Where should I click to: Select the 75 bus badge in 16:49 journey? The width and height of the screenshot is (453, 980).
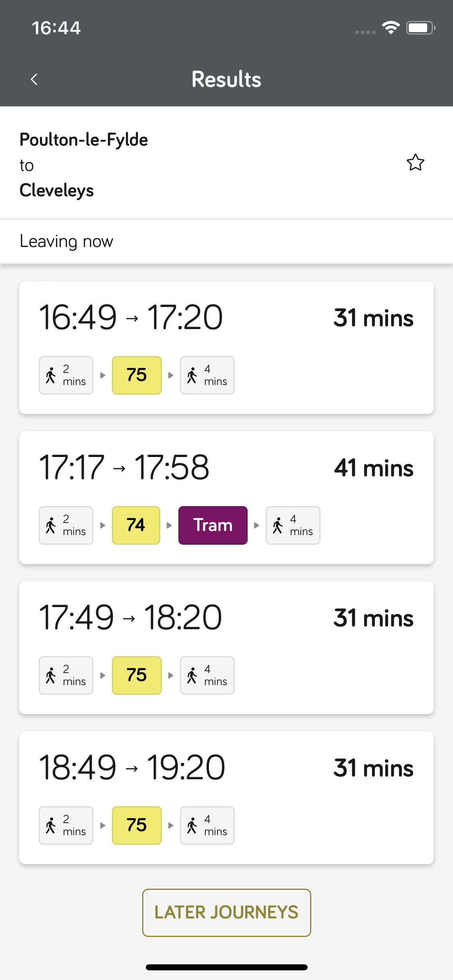pyautogui.click(x=137, y=375)
